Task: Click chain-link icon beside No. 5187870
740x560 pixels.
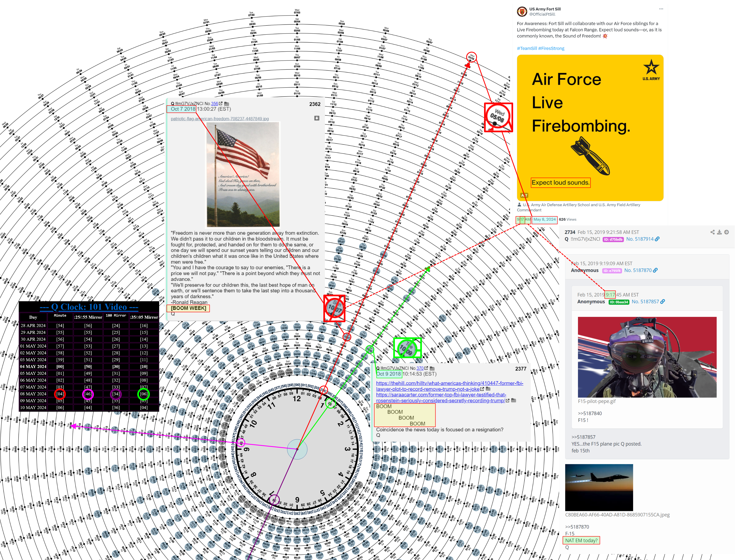Action: [655, 270]
